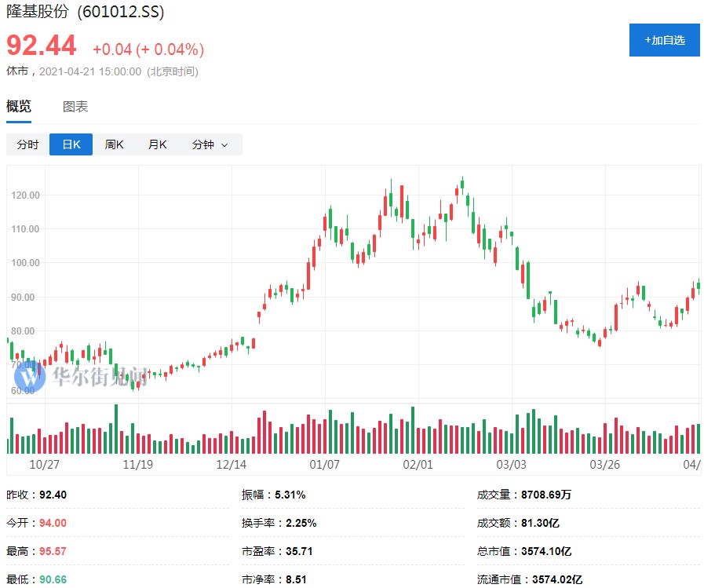Click the 03/03 date axis marker
The width and height of the screenshot is (704, 588).
(511, 464)
